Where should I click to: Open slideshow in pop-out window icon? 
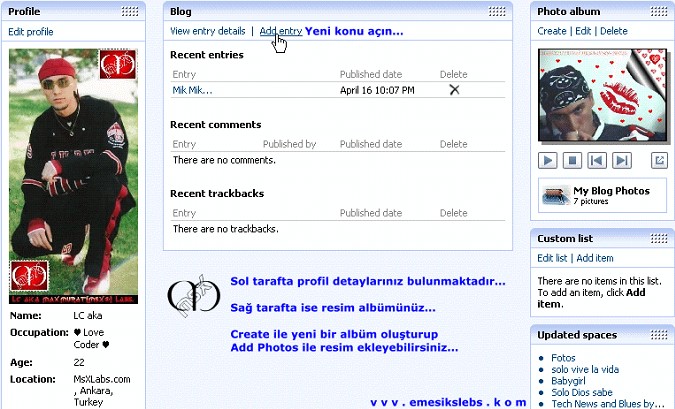659,160
